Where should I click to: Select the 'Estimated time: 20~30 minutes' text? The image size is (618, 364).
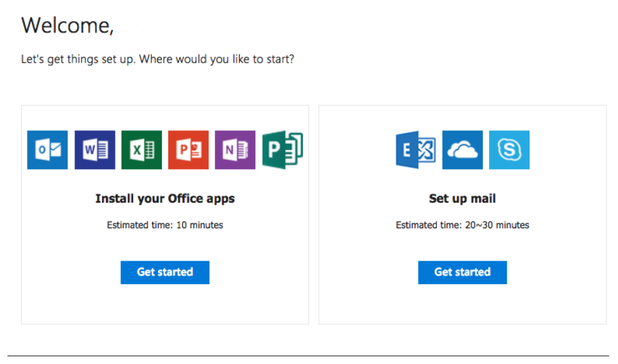[x=462, y=225]
